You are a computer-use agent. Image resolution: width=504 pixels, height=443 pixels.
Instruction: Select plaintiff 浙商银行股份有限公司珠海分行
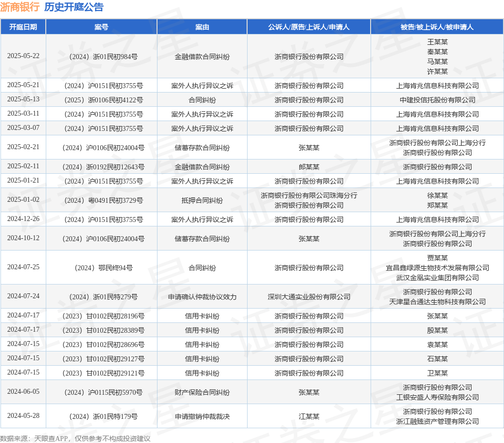309,195
